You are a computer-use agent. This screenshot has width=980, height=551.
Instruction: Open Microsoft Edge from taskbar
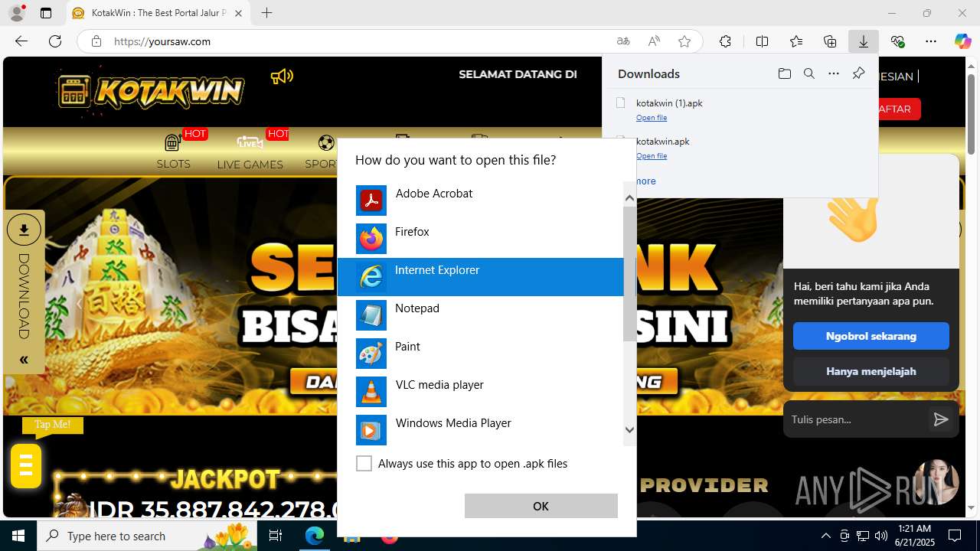(x=315, y=536)
